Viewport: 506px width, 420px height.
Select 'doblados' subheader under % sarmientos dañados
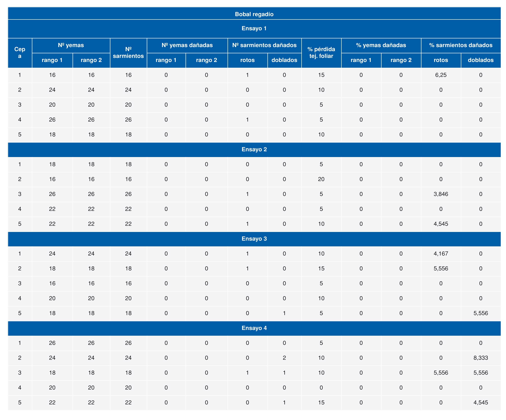[x=481, y=60]
